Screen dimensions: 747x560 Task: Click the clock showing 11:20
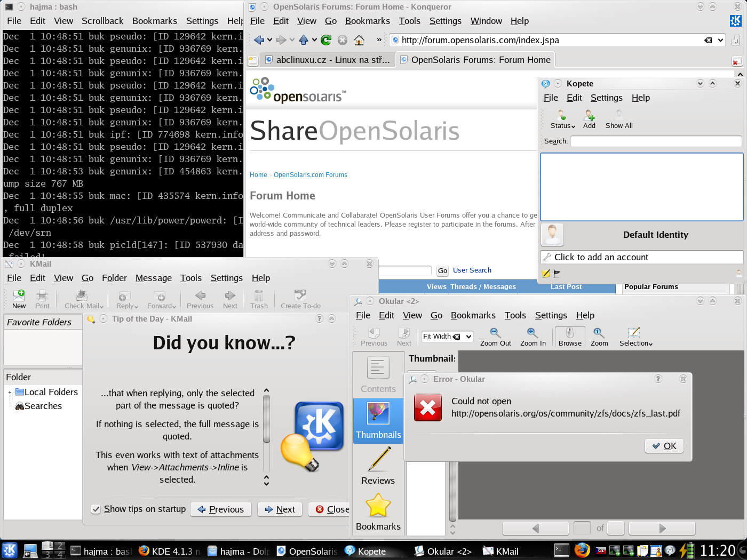point(717,550)
